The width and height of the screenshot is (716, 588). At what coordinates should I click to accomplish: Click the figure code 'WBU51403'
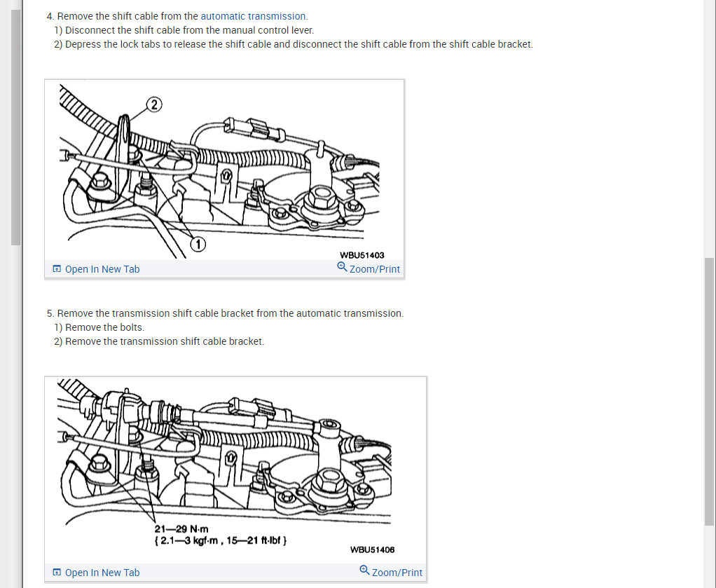tap(362, 255)
